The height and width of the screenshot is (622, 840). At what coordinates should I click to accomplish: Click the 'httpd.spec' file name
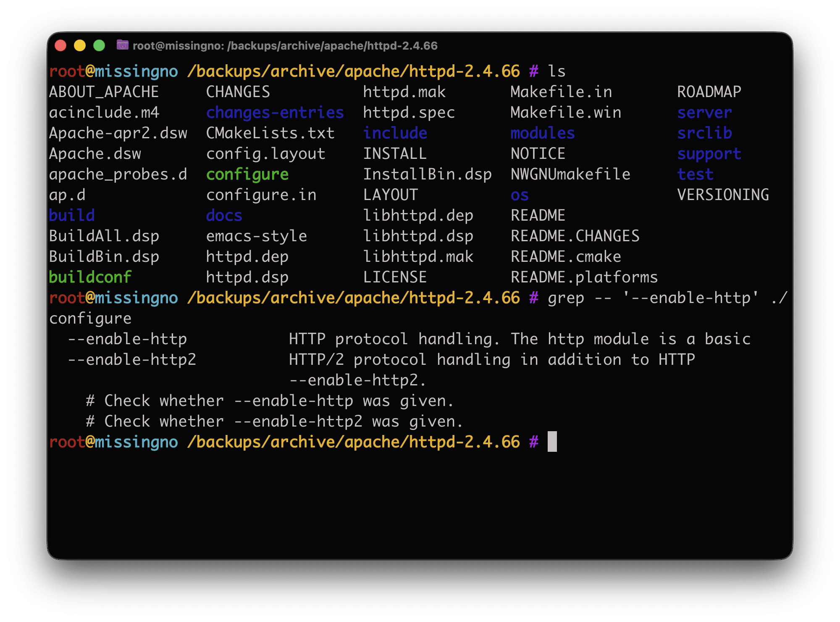pyautogui.click(x=409, y=113)
